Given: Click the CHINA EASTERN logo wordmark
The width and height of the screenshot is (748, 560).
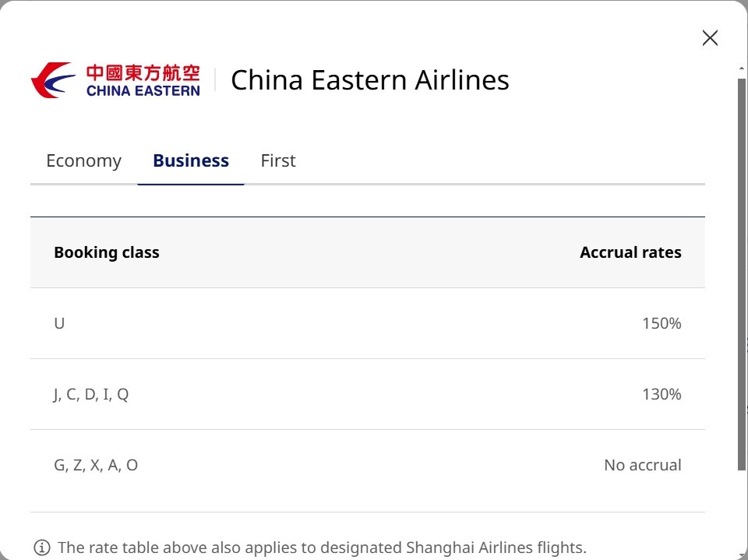Looking at the screenshot, I should [143, 90].
